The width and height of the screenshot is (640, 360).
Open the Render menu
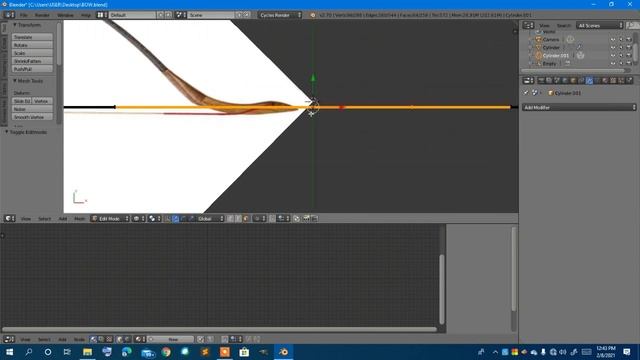(x=42, y=15)
